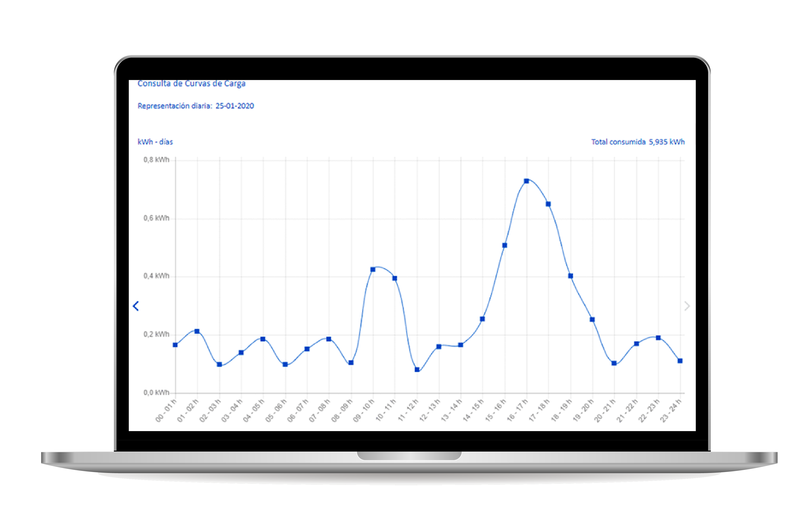The height and width of the screenshot is (528, 812).
Task: Click the 14 - 15 h data point
Action: click(x=482, y=319)
